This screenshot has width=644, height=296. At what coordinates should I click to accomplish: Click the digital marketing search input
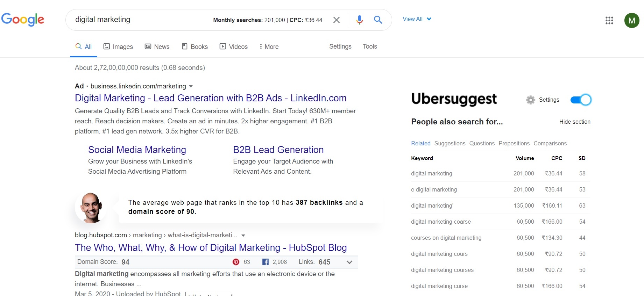coord(103,20)
